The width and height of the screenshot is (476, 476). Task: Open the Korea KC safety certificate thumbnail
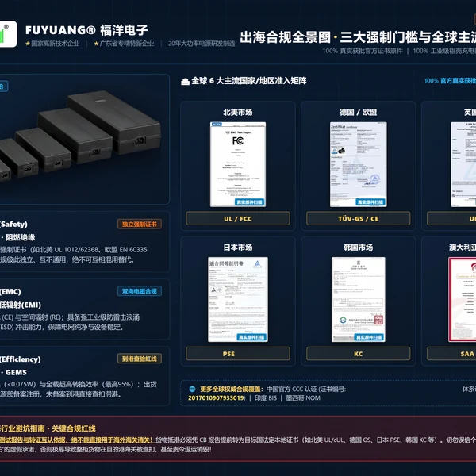pos(359,299)
